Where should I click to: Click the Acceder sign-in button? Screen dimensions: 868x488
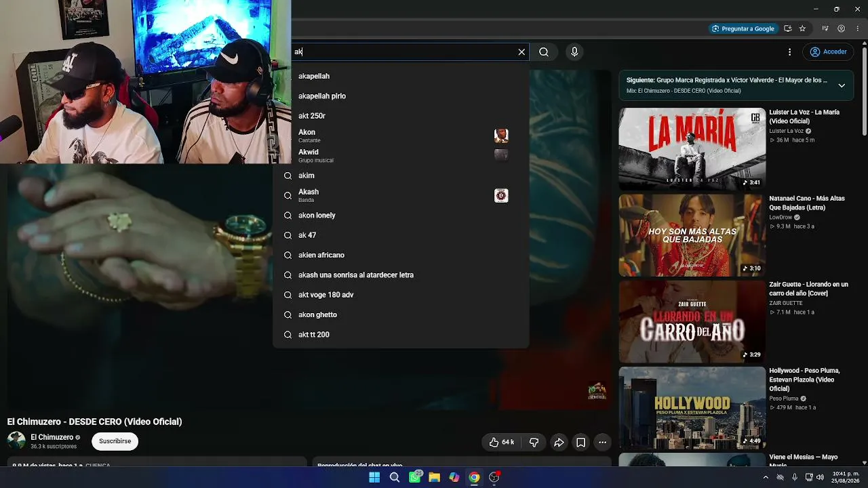(828, 52)
